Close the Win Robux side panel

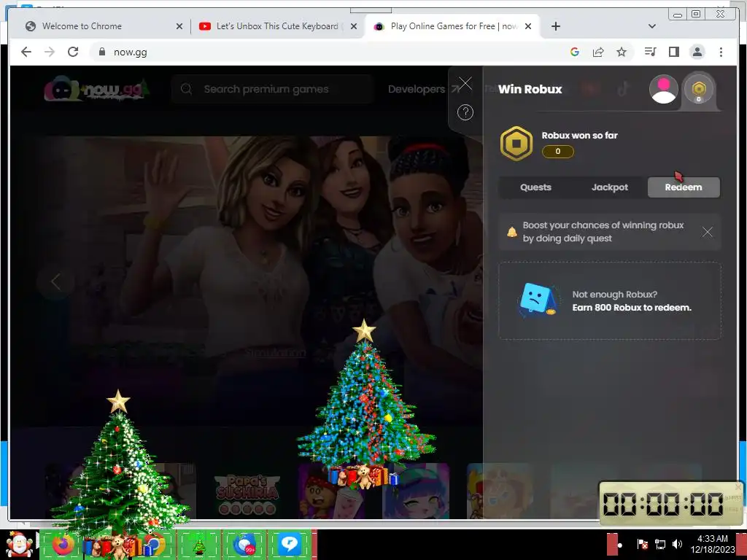[465, 83]
